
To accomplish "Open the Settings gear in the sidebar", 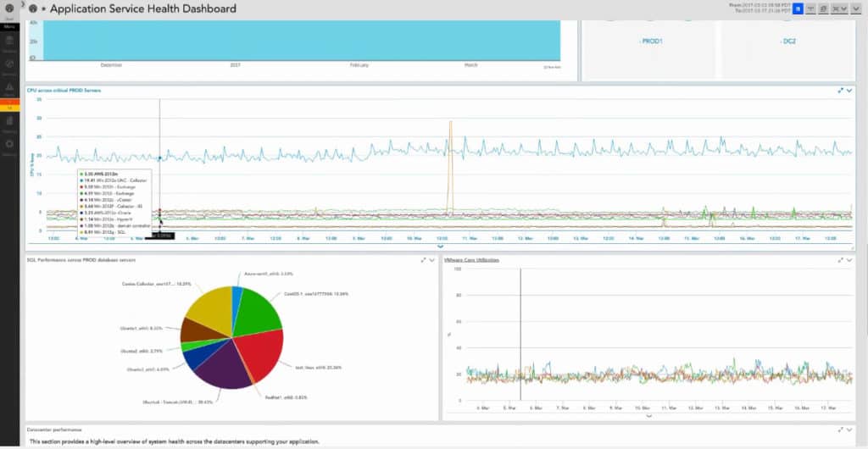I will point(9,147).
